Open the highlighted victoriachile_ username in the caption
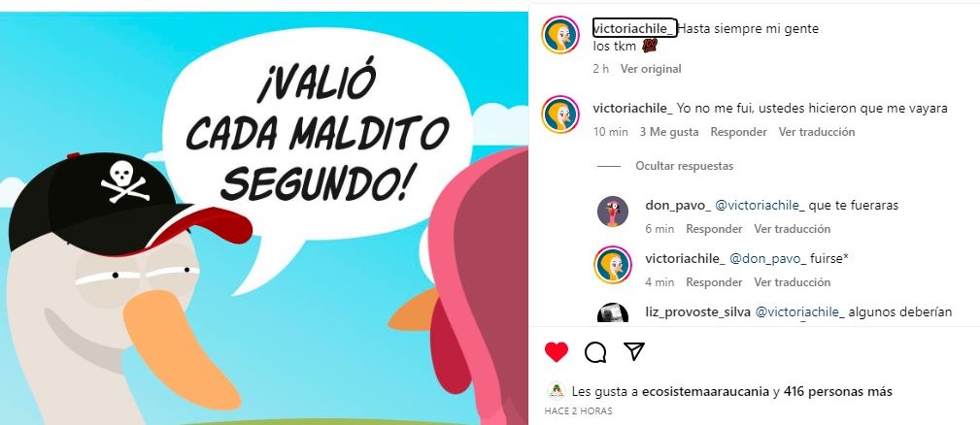Image resolution: width=980 pixels, height=425 pixels. 634,28
